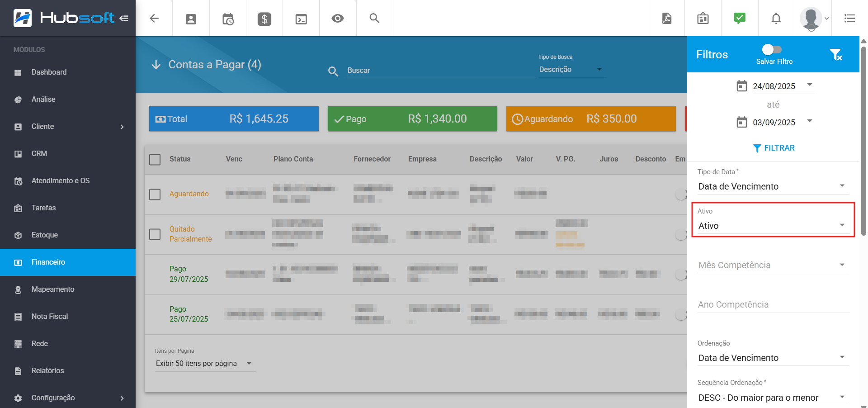
Task: Click the eye icon in the top toolbar
Action: (x=338, y=19)
